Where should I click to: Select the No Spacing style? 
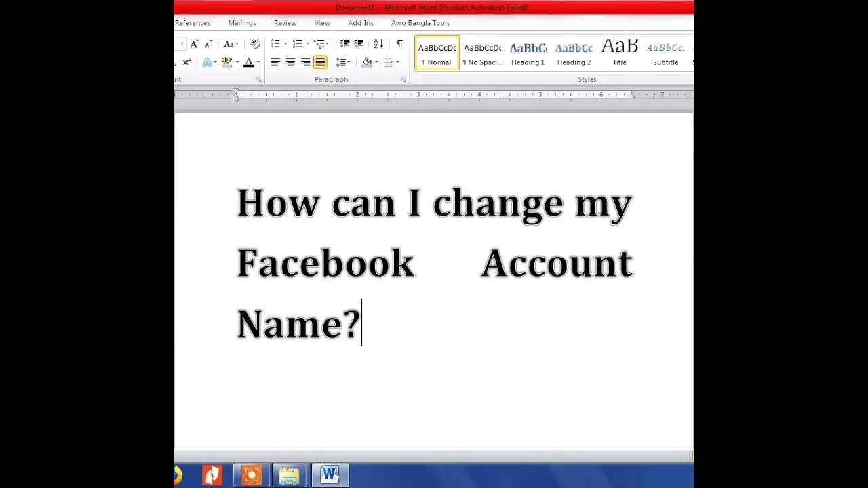coord(483,54)
